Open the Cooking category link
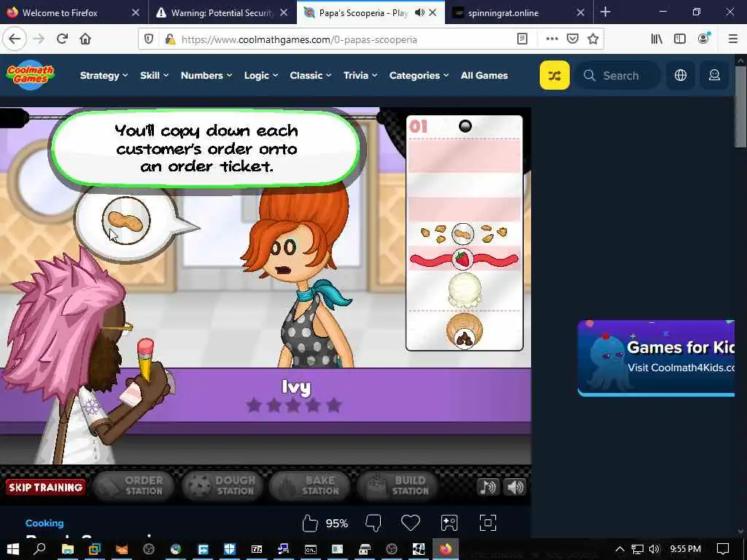Screen dimensions: 747x560 pos(44,523)
